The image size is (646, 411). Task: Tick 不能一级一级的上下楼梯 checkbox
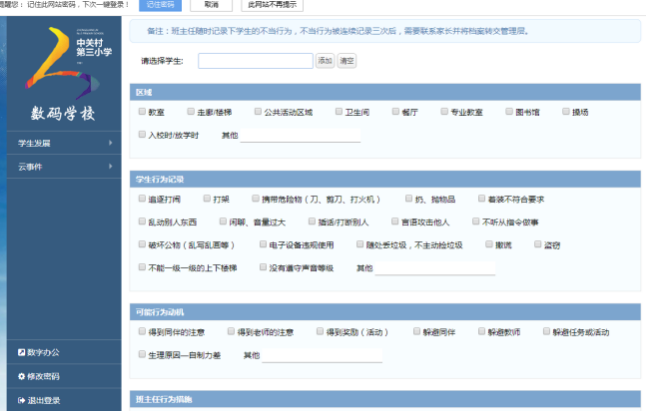(x=142, y=267)
